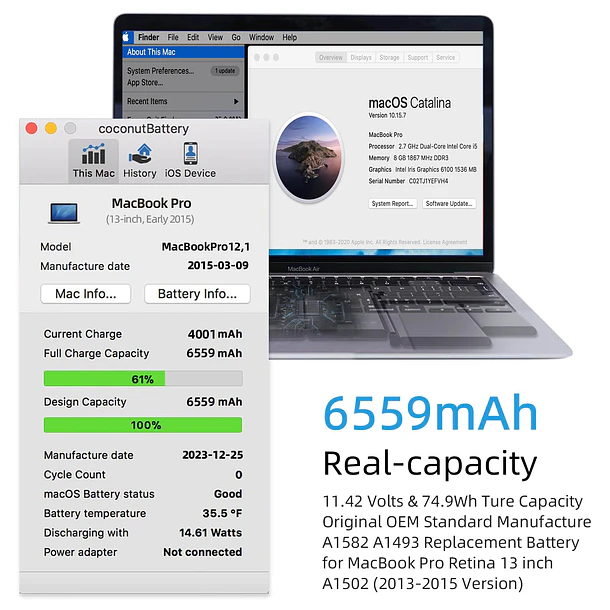The width and height of the screenshot is (610, 610).
Task: Switch to the Displays tab
Action: (x=361, y=58)
